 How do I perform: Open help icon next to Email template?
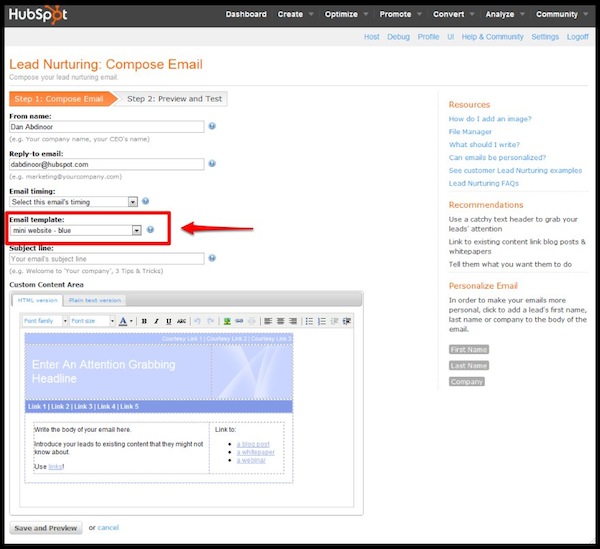(150, 229)
